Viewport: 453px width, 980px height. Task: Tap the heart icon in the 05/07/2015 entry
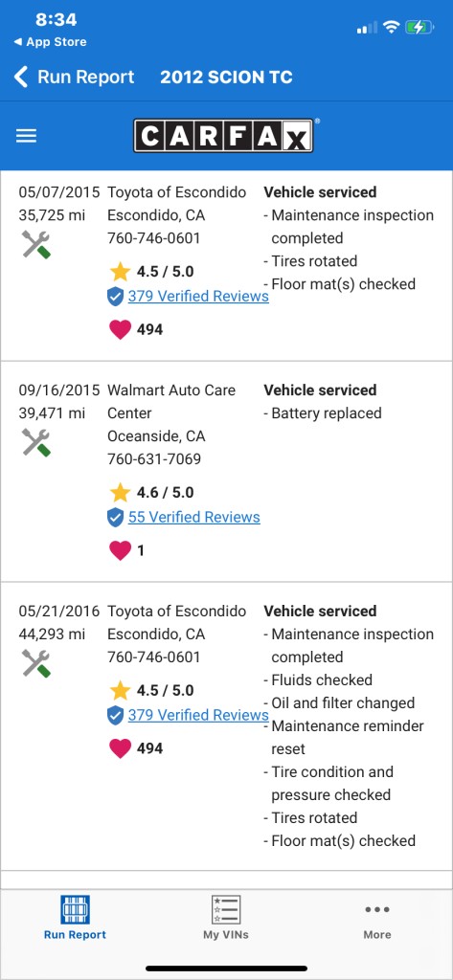(120, 329)
